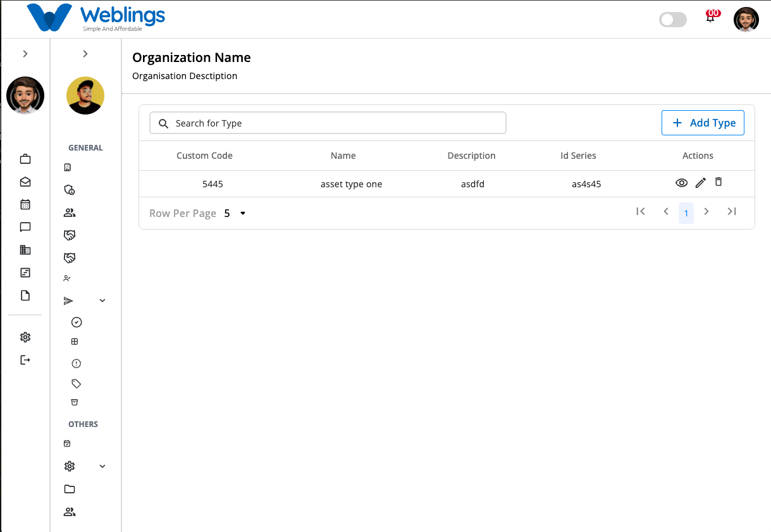This screenshot has width=771, height=532.
Task: Expand the paper plane menu chevron
Action: (x=102, y=300)
